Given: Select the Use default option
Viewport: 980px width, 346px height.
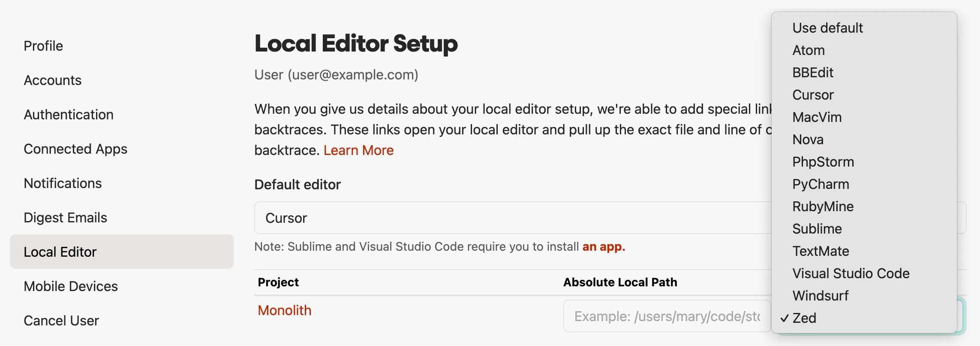Looking at the screenshot, I should [864, 28].
